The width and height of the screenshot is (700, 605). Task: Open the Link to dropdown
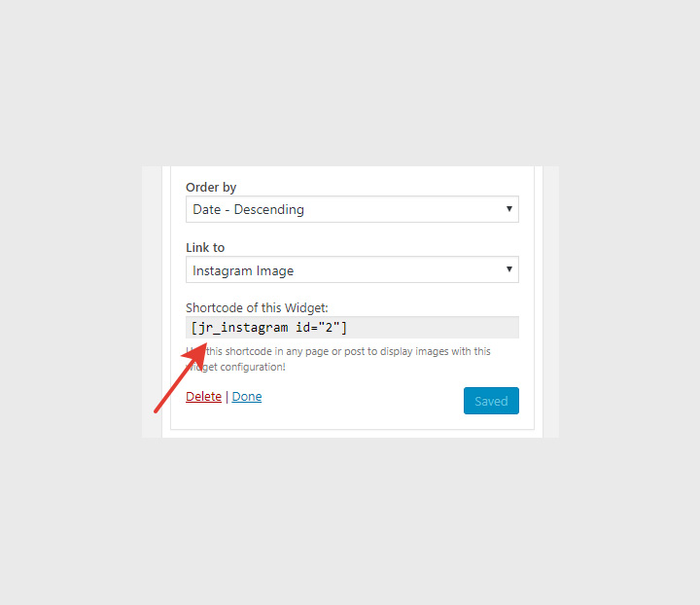tap(351, 269)
